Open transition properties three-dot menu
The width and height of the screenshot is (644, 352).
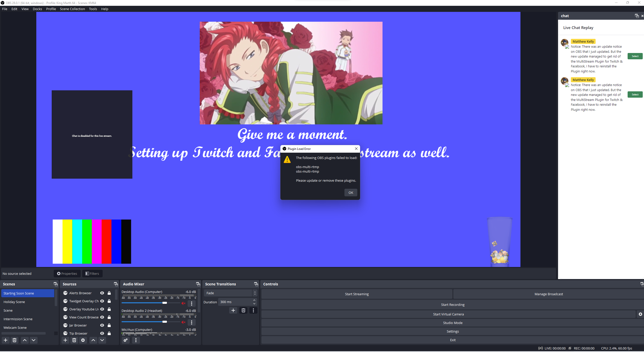pyautogui.click(x=253, y=310)
